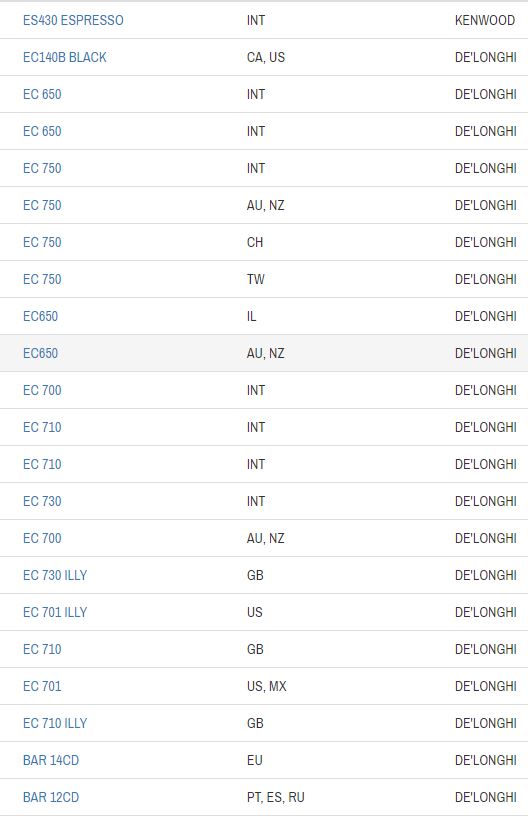Screen dimensions: 528x825
Task: Open the BAR 14CD model link
Action: 51,760
